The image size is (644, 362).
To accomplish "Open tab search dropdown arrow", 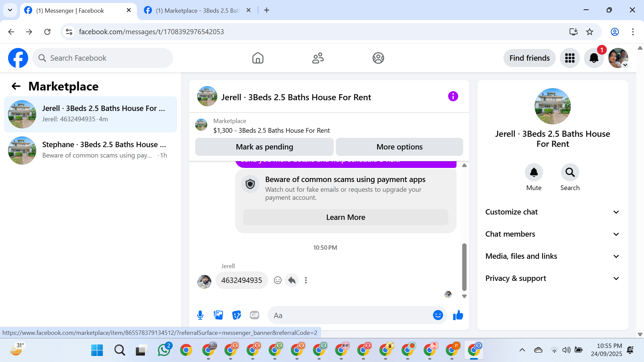I will pyautogui.click(x=10, y=10).
